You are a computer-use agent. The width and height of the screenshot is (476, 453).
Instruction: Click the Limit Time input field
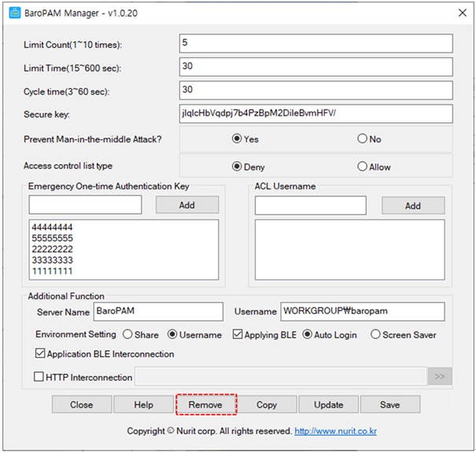pyautogui.click(x=316, y=67)
